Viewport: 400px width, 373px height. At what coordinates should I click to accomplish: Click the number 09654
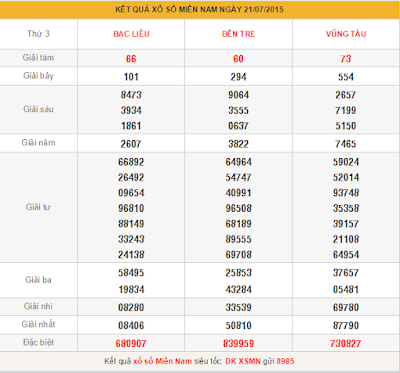(x=131, y=193)
